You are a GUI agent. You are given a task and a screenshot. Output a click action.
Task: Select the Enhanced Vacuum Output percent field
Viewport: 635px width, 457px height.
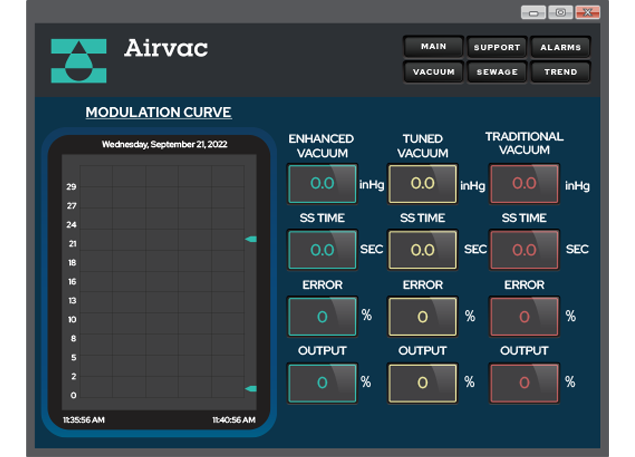point(322,382)
